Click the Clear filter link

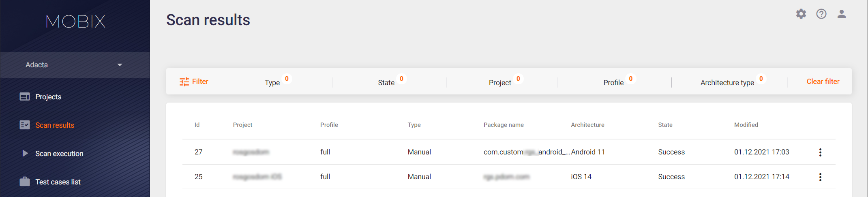coord(823,81)
